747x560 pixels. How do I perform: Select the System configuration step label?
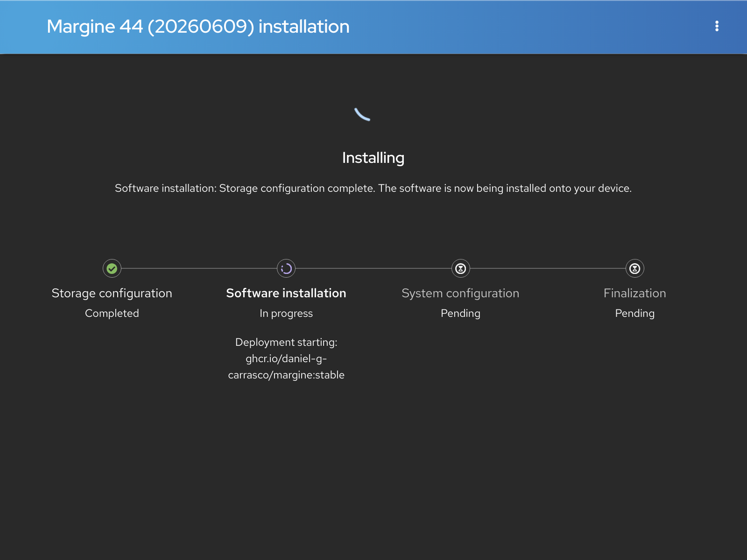[460, 293]
